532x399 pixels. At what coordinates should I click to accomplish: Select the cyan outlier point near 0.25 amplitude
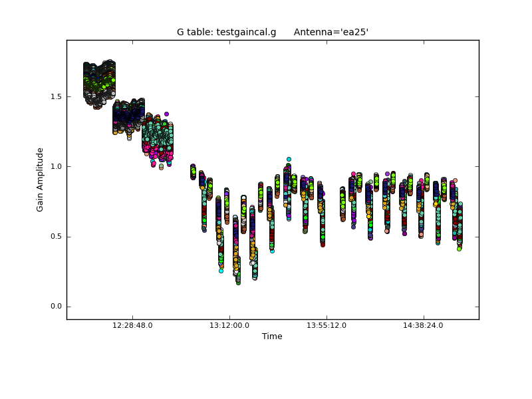(221, 271)
